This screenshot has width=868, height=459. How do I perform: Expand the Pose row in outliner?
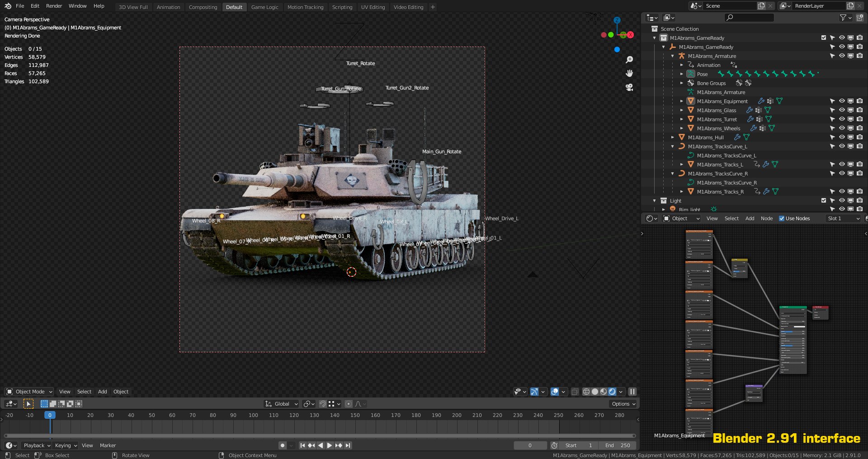682,74
